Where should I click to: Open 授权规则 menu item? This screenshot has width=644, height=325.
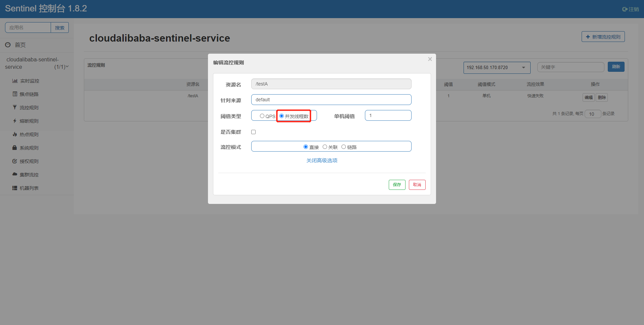click(x=29, y=161)
